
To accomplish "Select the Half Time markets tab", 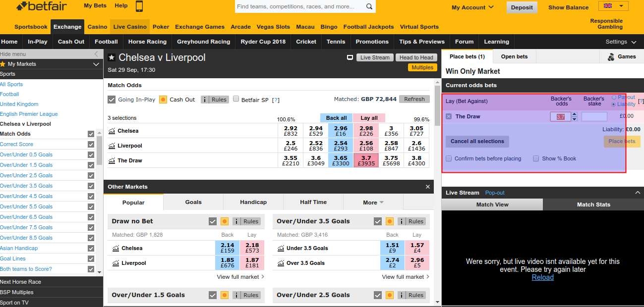I will coord(313,202).
